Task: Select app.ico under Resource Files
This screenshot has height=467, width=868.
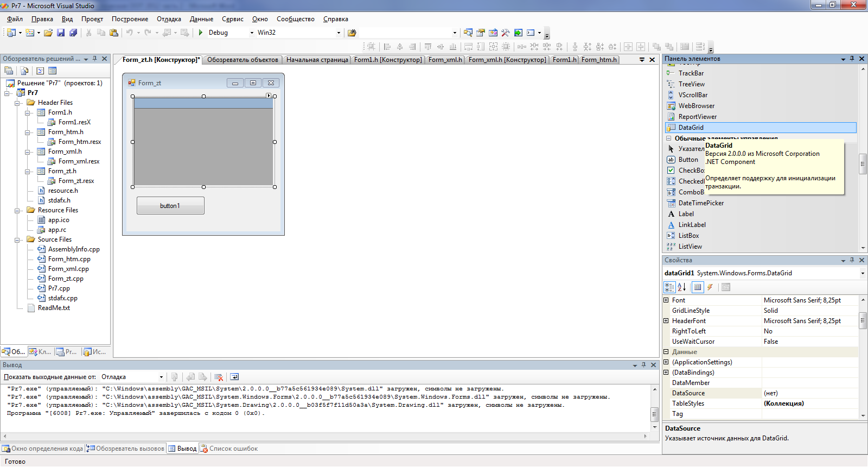Action: 59,220
